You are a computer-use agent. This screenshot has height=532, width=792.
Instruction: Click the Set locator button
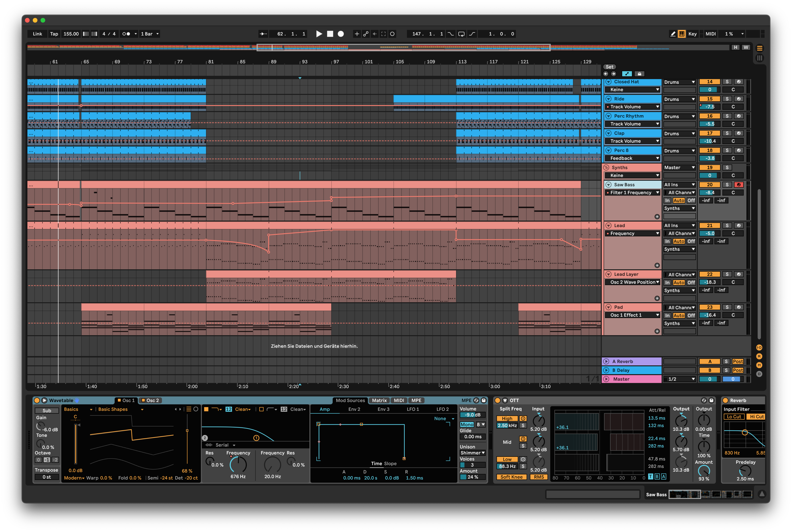[x=609, y=67]
